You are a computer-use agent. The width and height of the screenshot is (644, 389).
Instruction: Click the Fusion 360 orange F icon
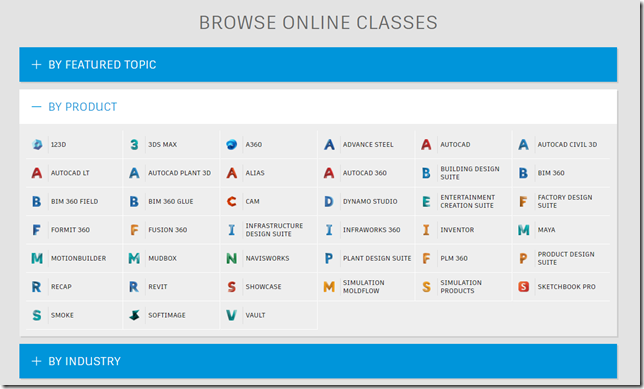[x=134, y=230]
